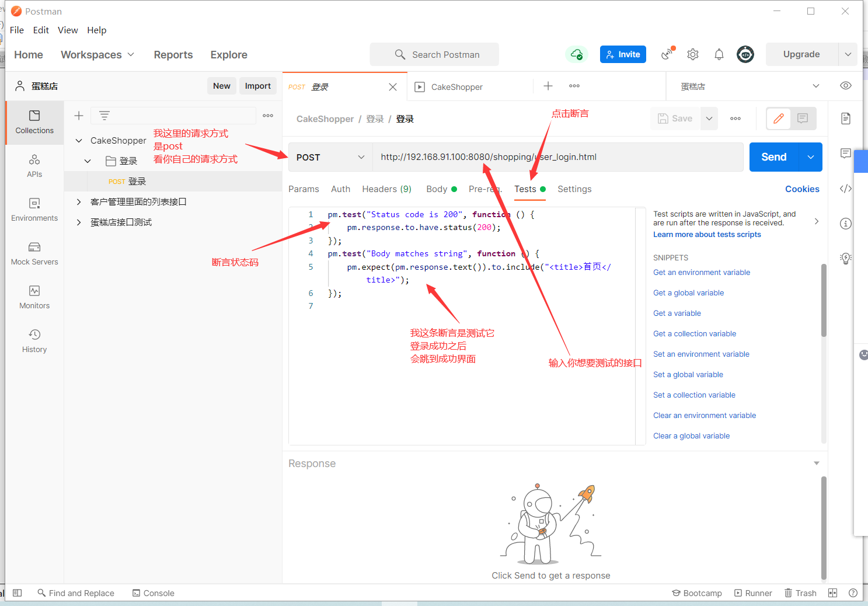Open the code snippet icon

846,189
